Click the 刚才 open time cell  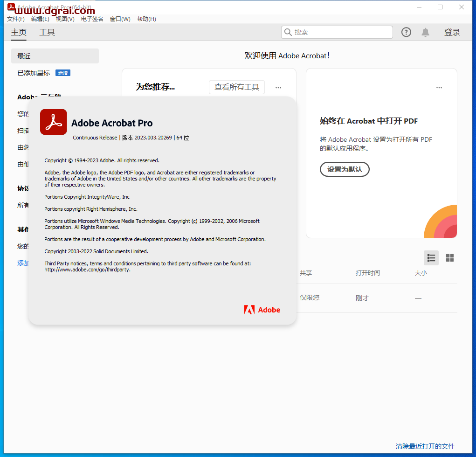362,298
